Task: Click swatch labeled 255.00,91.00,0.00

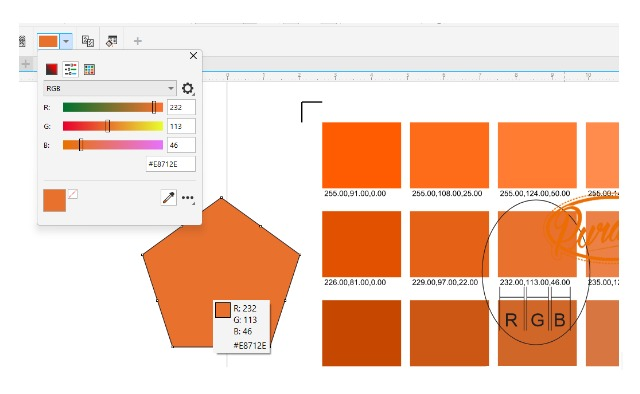Action: (x=361, y=155)
